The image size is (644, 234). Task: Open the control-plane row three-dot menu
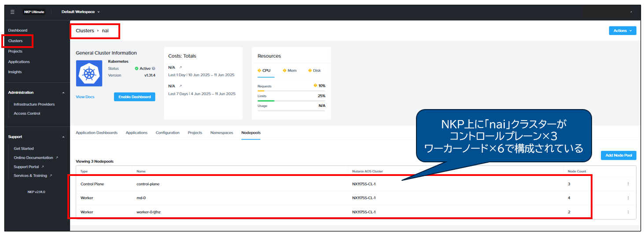coord(628,184)
